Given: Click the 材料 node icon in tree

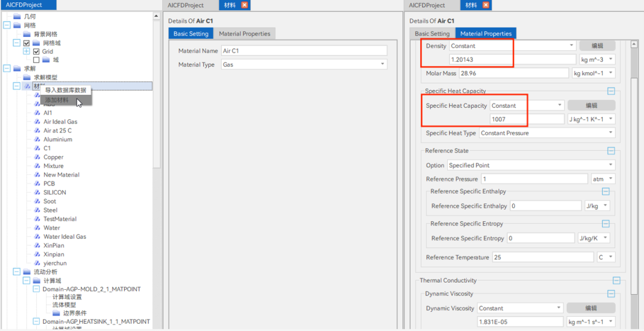Looking at the screenshot, I should (x=27, y=86).
